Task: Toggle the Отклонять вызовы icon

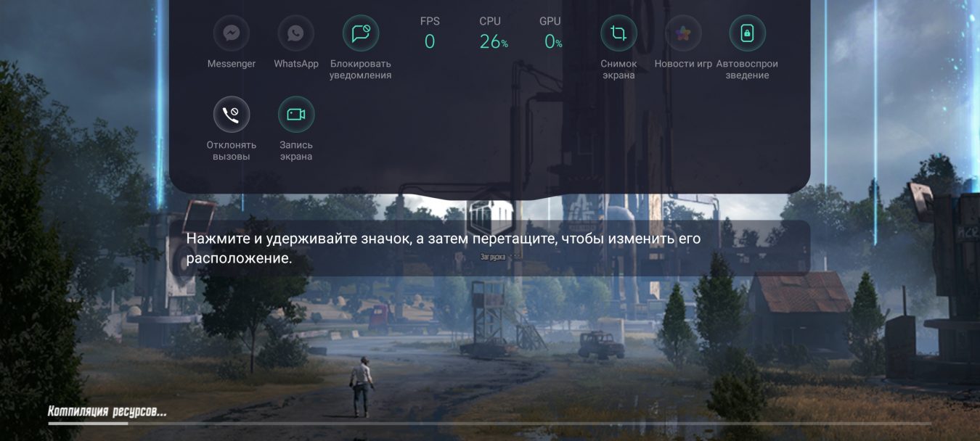Action: (x=232, y=115)
